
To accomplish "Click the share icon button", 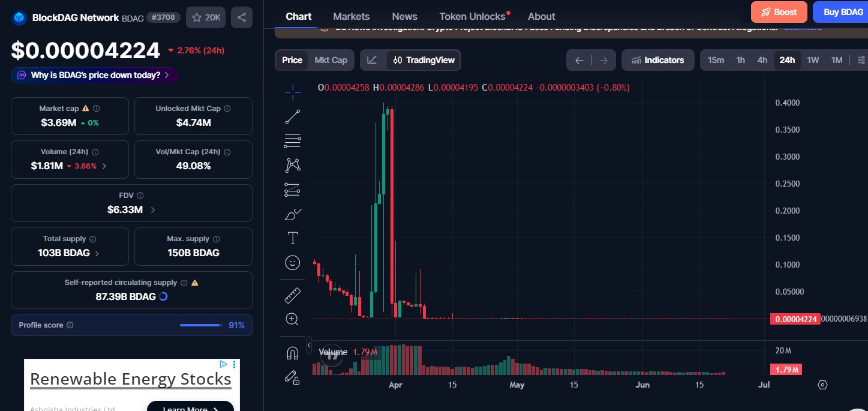I will point(242,17).
